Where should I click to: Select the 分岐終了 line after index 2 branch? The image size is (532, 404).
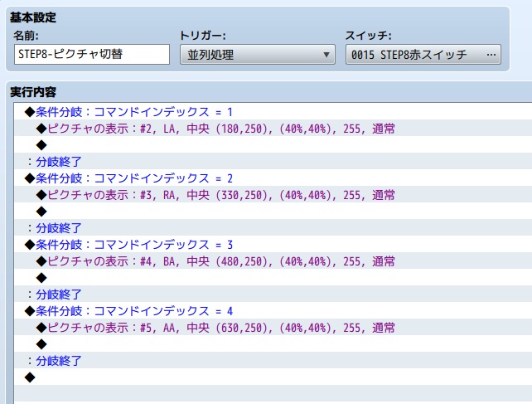(273, 227)
